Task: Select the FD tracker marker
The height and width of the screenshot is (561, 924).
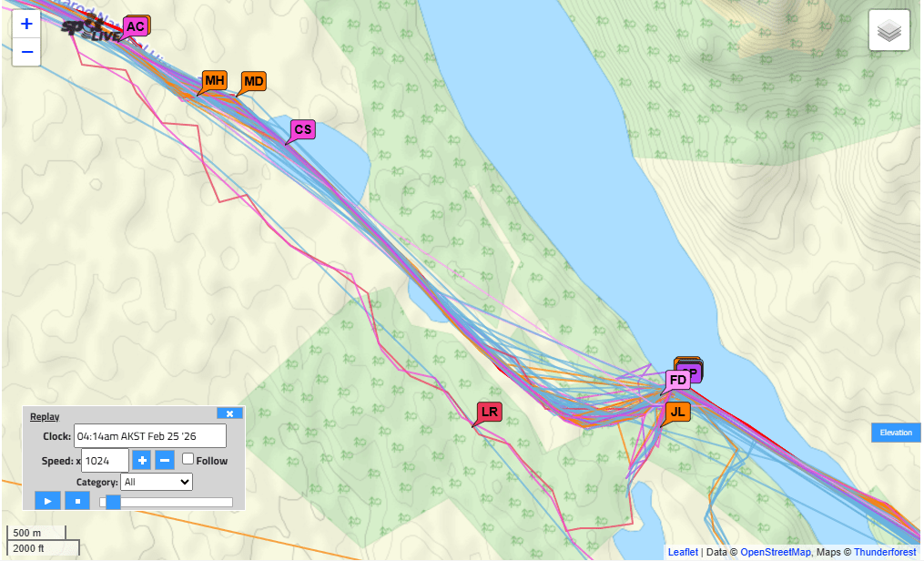Action: [677, 380]
